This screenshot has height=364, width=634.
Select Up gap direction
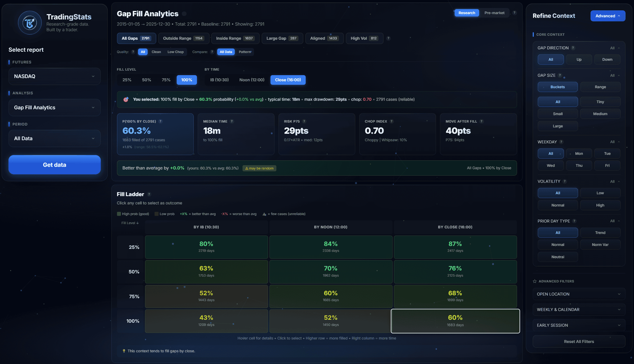coord(579,59)
